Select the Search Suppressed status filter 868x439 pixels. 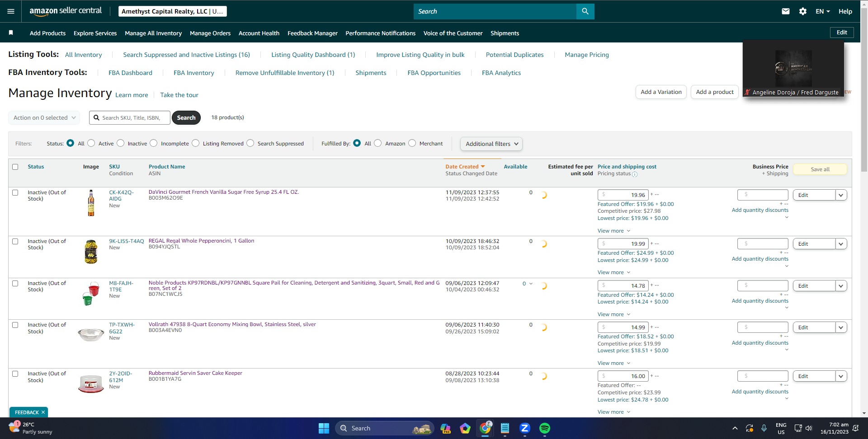coord(250,143)
